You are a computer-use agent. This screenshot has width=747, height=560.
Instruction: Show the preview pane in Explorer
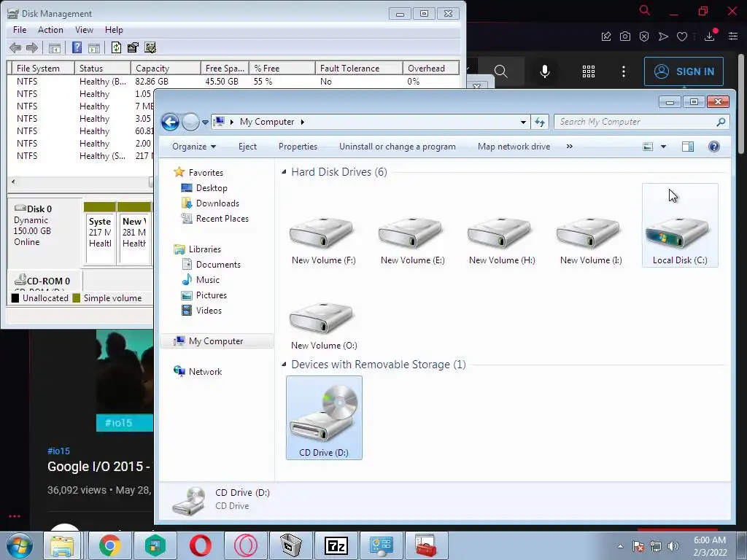tap(688, 147)
